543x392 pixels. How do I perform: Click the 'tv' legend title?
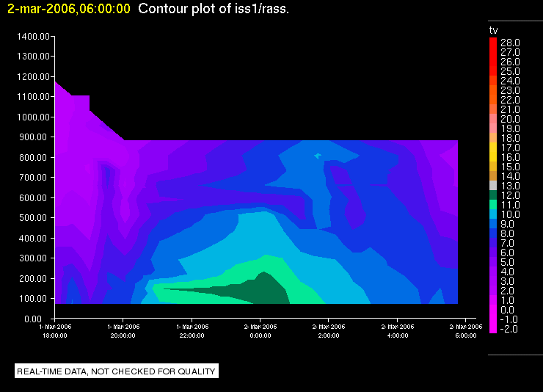coord(494,30)
